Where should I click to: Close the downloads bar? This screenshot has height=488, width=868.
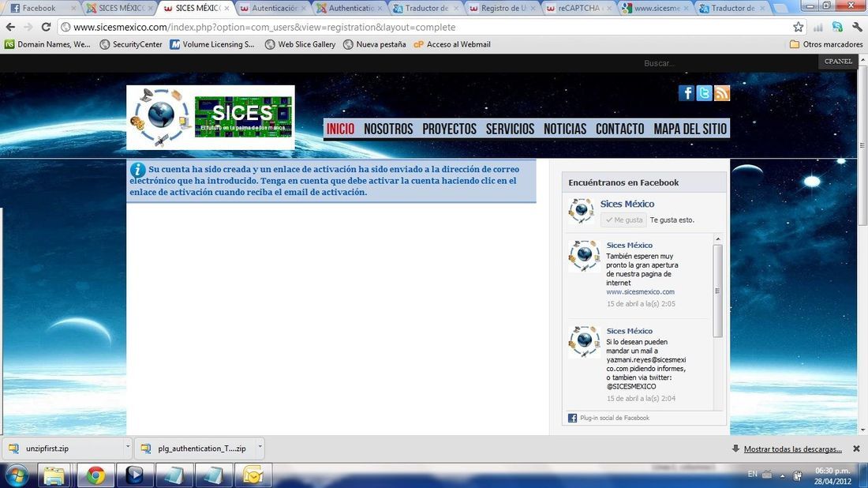pos(856,449)
